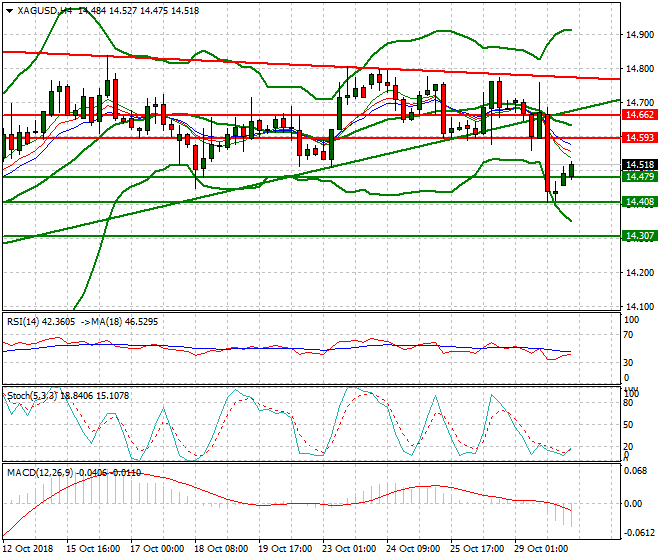660x560 pixels.
Task: Select the XAGUSD,H4 symbol title text
Action: pos(45,11)
